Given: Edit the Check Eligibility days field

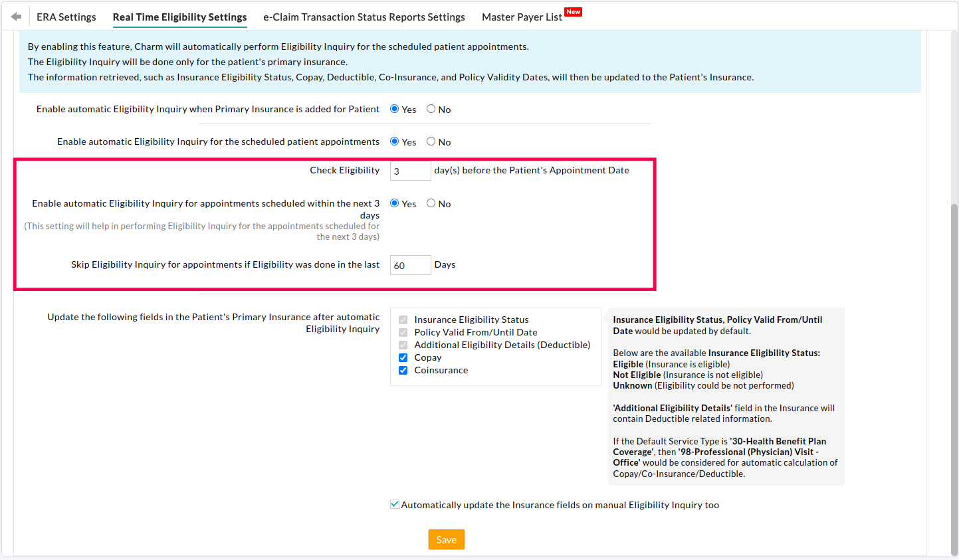Looking at the screenshot, I should (410, 170).
